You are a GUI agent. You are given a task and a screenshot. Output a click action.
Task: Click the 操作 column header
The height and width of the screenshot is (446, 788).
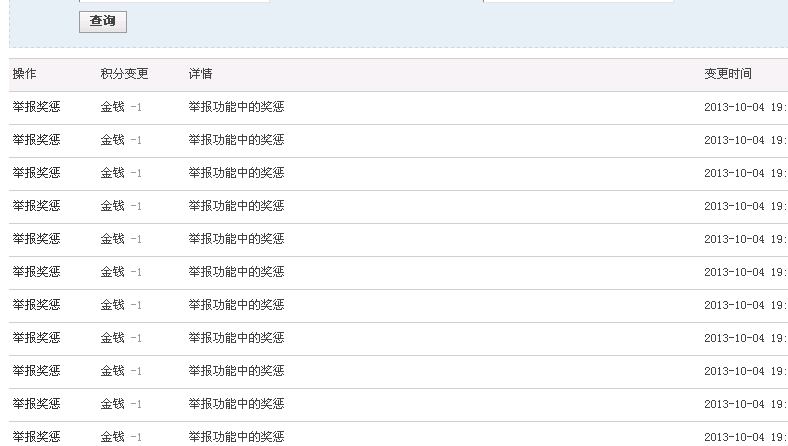point(24,74)
